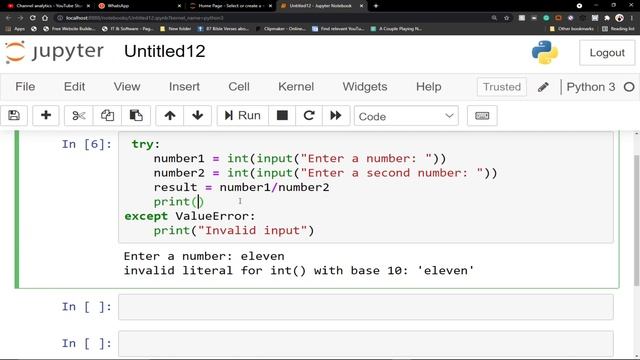Open the Insert menu
The height and width of the screenshot is (360, 640).
pos(184,87)
